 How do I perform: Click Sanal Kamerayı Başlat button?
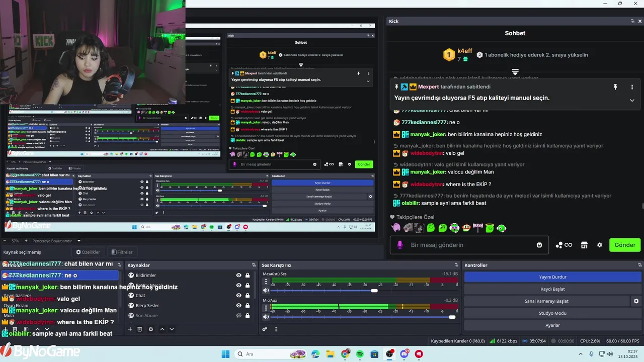[546, 301]
